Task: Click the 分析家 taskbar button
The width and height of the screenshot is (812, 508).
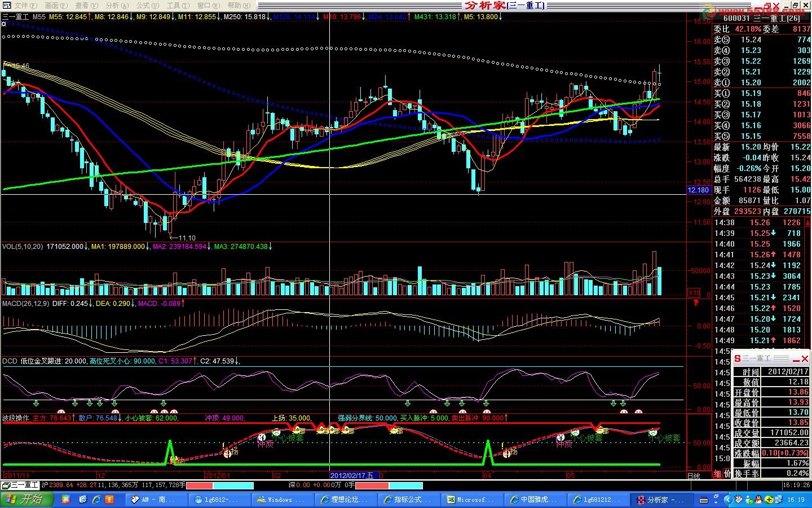Action: tap(660, 500)
